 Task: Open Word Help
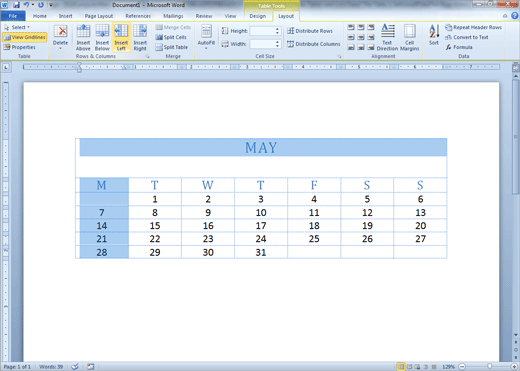(515, 16)
